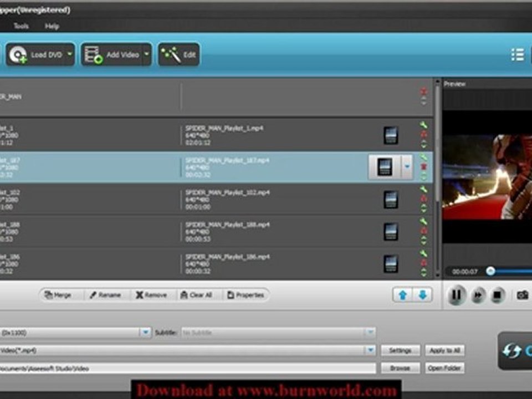
Task: Select the SPIDER_MAN_Playlist_188.mp4 row
Action: [216, 232]
